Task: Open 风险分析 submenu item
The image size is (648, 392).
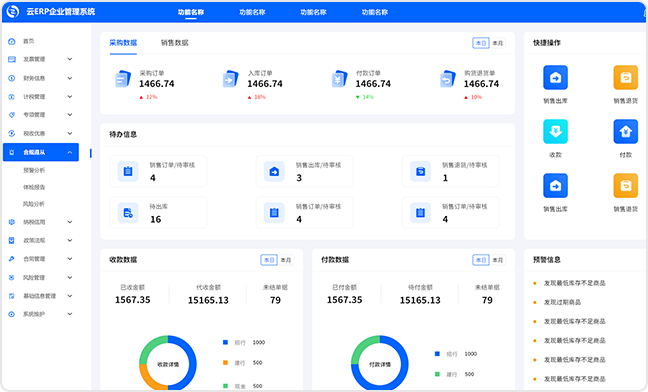Action: (x=34, y=204)
